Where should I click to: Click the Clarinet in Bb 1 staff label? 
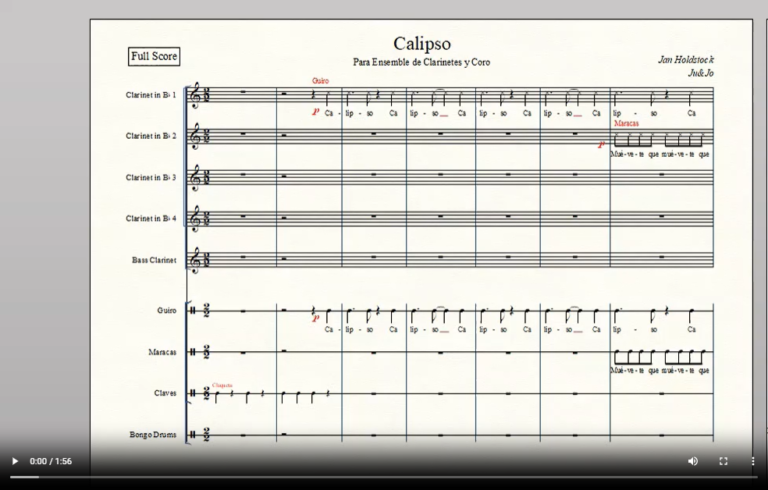point(150,95)
